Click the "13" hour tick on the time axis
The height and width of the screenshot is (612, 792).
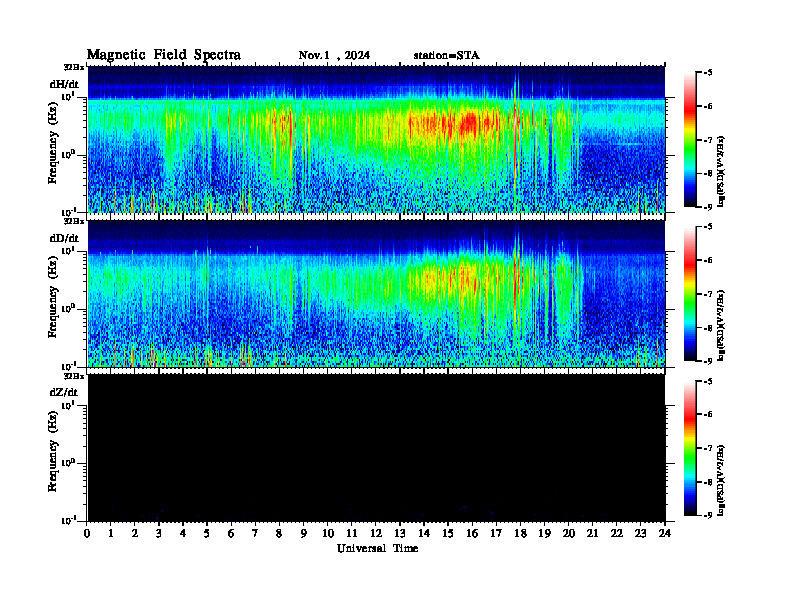click(x=400, y=533)
